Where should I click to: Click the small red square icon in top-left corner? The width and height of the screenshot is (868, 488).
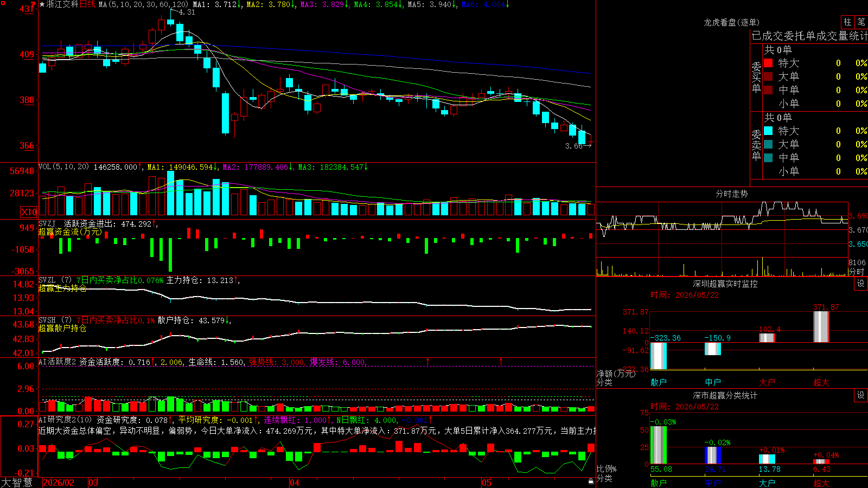click(x=3, y=3)
